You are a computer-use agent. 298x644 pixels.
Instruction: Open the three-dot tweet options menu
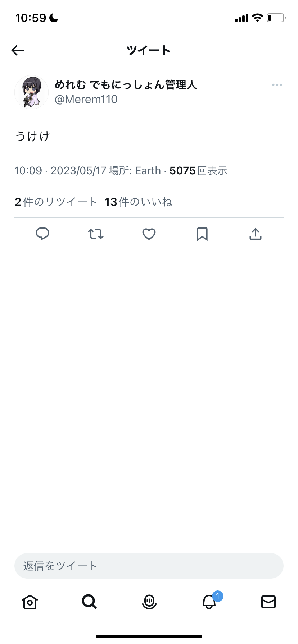[277, 85]
